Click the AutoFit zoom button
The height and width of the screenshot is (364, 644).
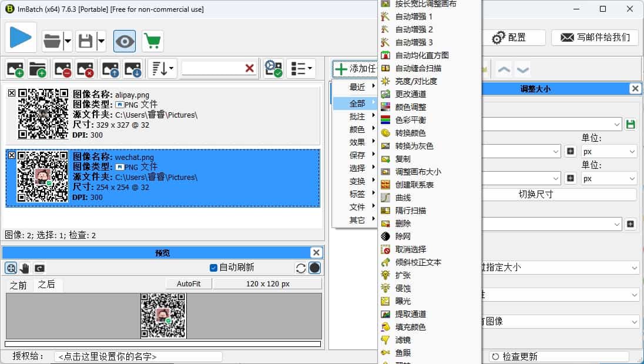[189, 283]
